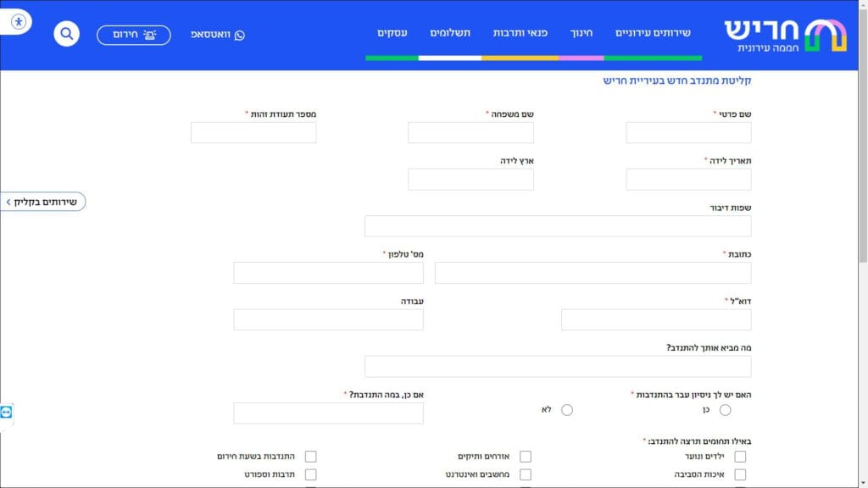Select the כן radio button
868x488 pixels.
[726, 410]
